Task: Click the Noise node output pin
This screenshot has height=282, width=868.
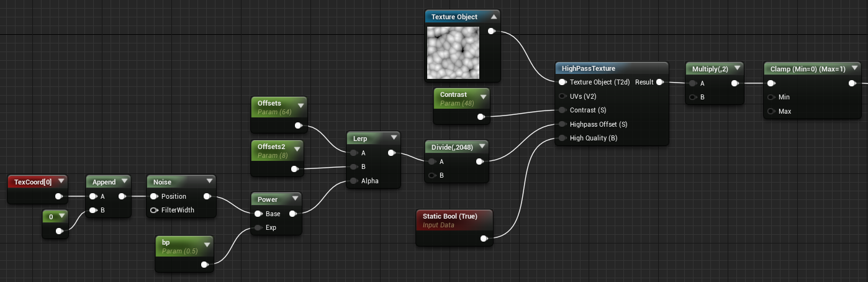Action: (207, 196)
